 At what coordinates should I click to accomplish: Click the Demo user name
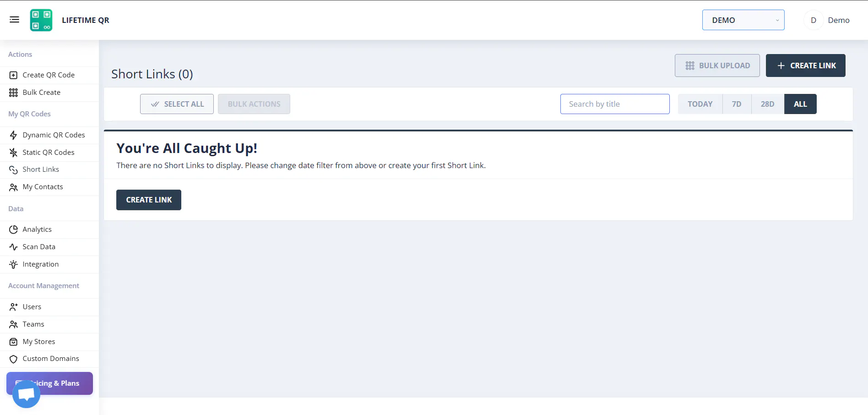point(839,20)
